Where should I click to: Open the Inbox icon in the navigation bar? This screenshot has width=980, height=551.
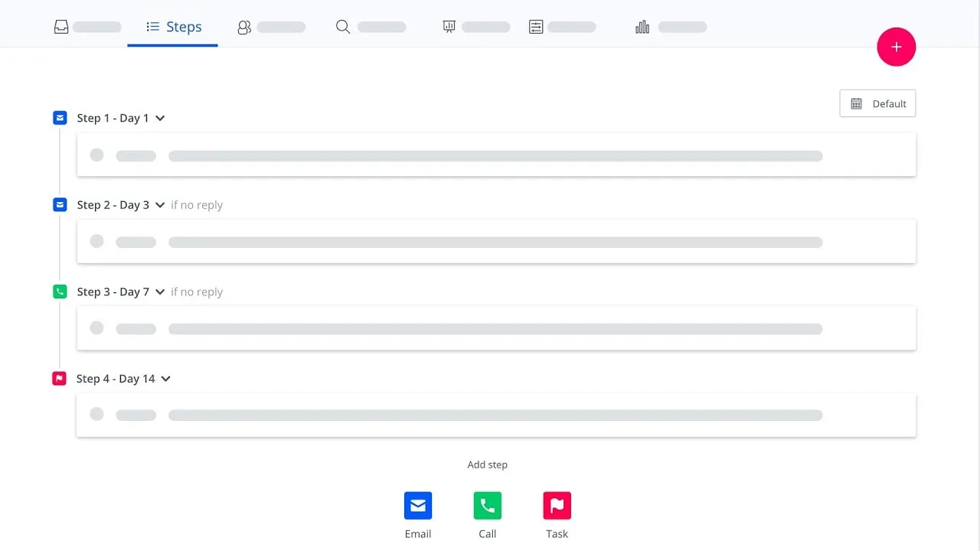tap(60, 25)
